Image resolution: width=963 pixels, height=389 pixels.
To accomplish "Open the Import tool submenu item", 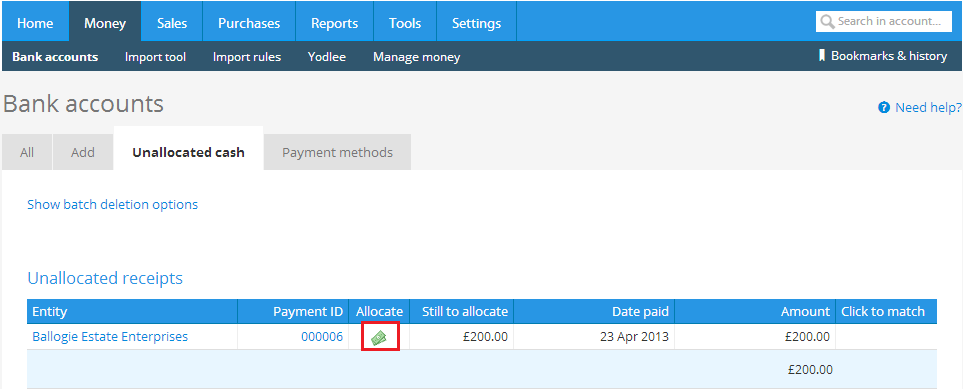I will 155,57.
